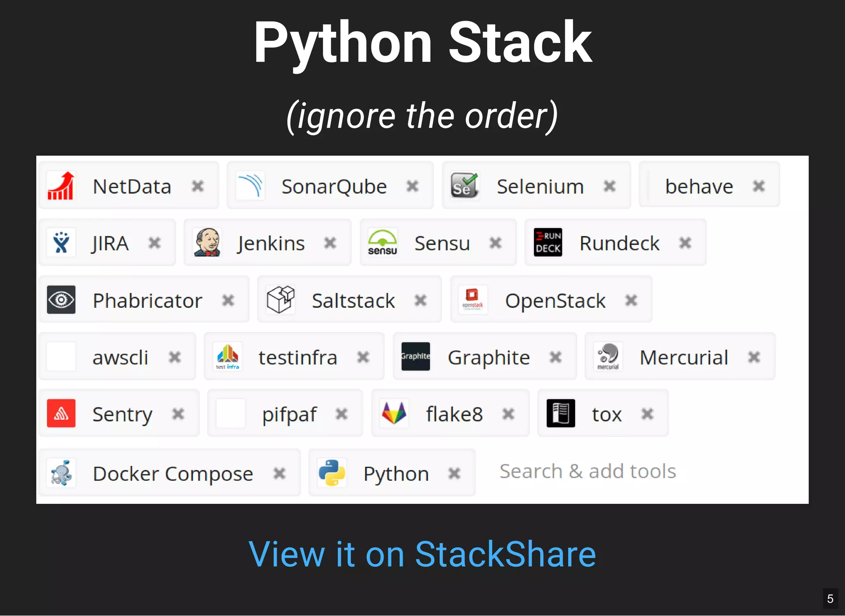Remove the Graphite tag
Screen dimensions: 845x616
click(x=556, y=357)
